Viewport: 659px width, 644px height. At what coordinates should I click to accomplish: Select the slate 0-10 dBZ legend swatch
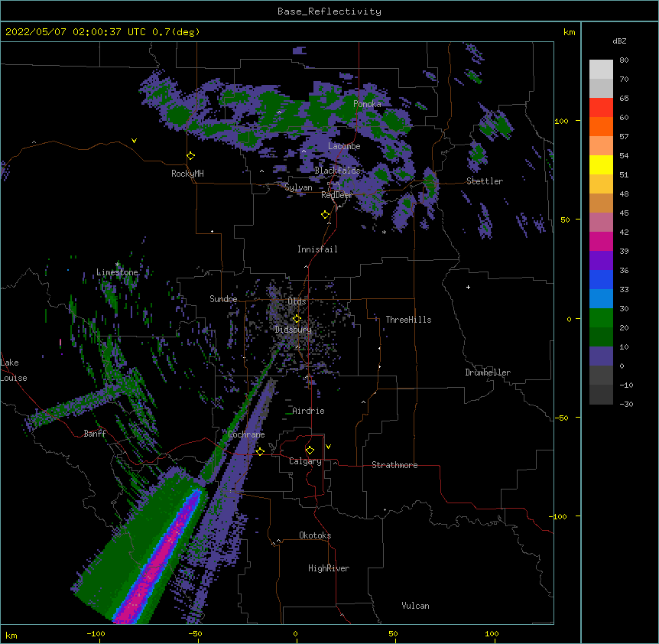tap(601, 356)
